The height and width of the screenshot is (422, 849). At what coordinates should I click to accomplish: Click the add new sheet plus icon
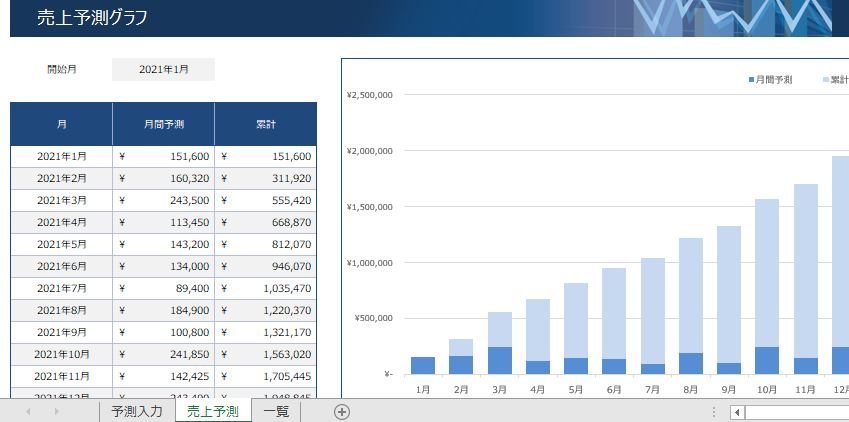(x=342, y=412)
